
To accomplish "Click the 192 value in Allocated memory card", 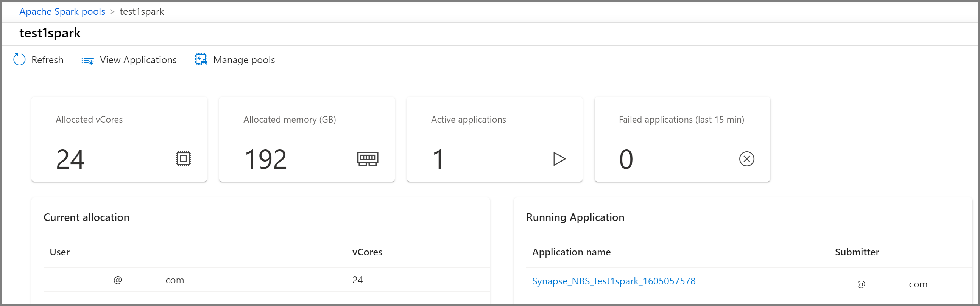I will point(265,159).
